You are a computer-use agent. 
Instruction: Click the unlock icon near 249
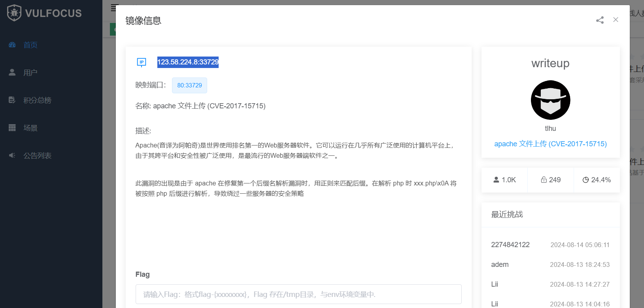click(544, 180)
